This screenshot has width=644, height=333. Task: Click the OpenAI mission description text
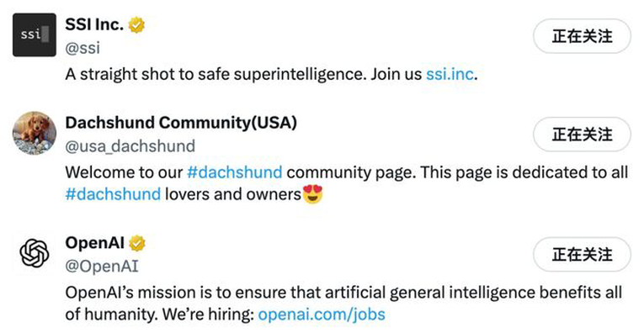(x=343, y=304)
